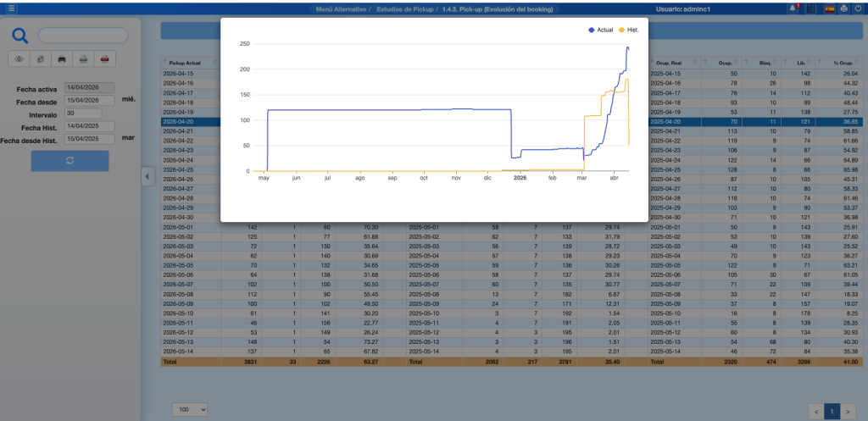Open the hamburger menu icon
This screenshot has width=868, height=421.
pyautogui.click(x=11, y=8)
